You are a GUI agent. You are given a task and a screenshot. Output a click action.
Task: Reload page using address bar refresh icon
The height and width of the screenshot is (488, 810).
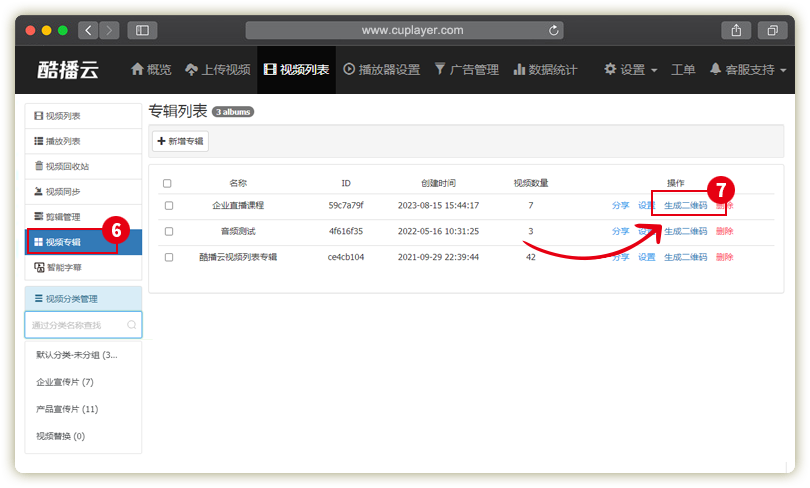pyautogui.click(x=554, y=30)
